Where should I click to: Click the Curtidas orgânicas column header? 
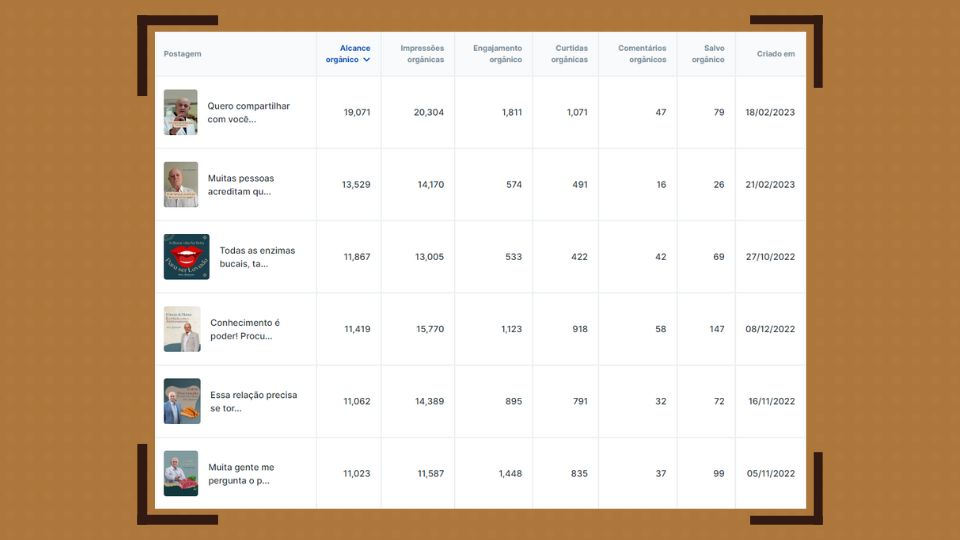[x=569, y=54]
